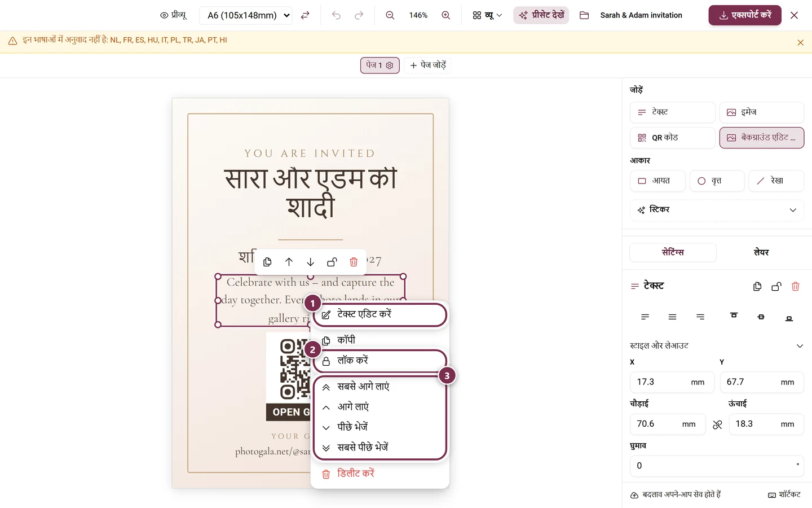Open the व्यू view dropdown
The width and height of the screenshot is (812, 508).
[x=487, y=15]
